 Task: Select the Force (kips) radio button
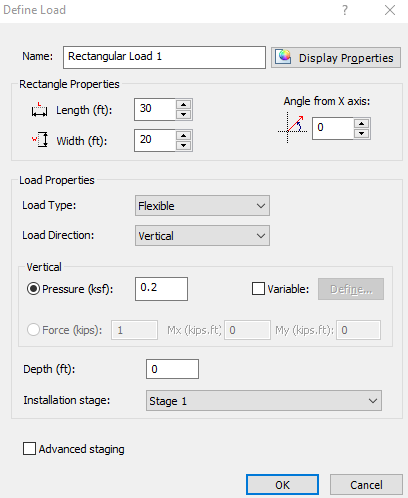[x=34, y=330]
